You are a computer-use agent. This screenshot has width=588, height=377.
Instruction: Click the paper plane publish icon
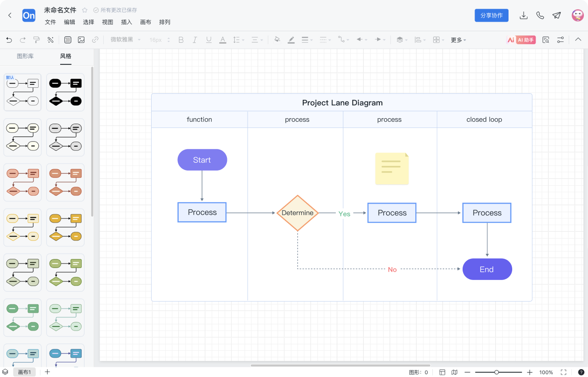pos(557,15)
